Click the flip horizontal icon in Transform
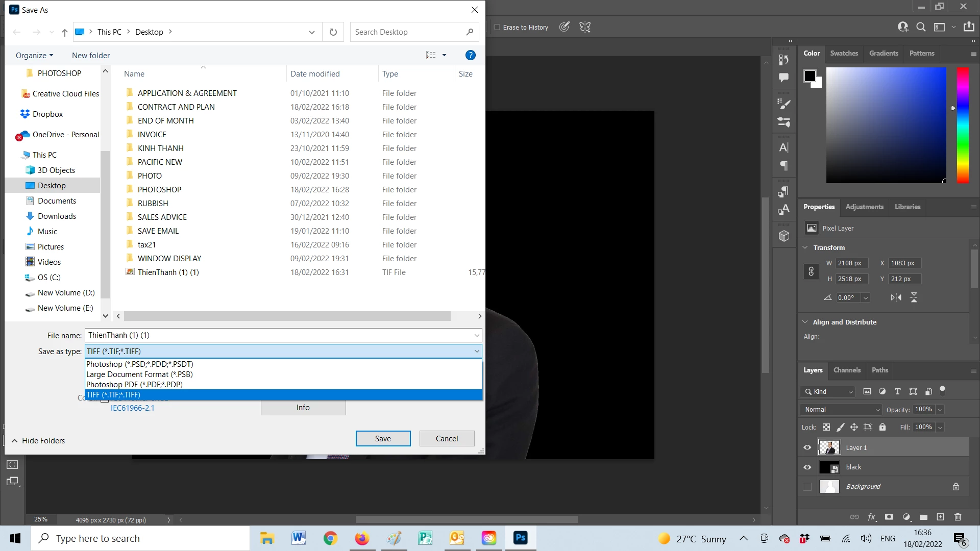The image size is (980, 551). pos(896,297)
